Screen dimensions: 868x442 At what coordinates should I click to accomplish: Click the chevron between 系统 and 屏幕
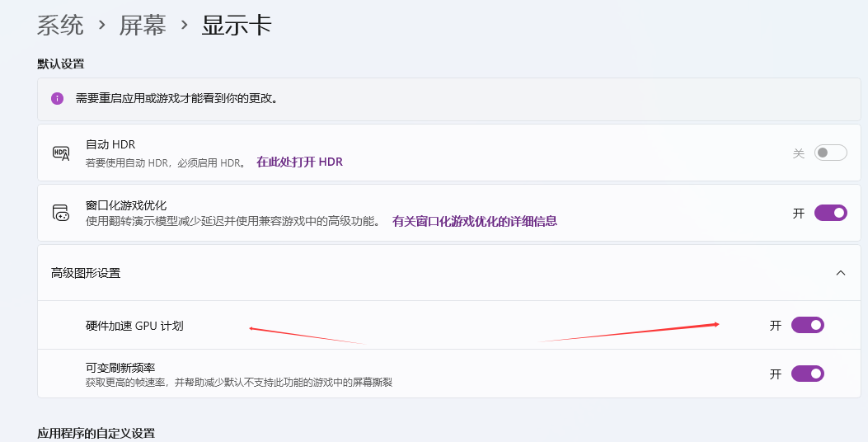tap(101, 26)
